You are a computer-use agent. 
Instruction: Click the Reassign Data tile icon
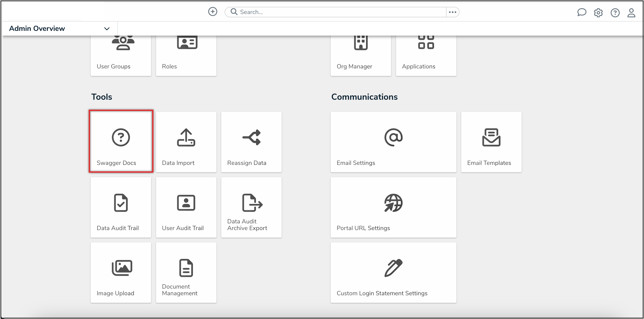pos(251,137)
